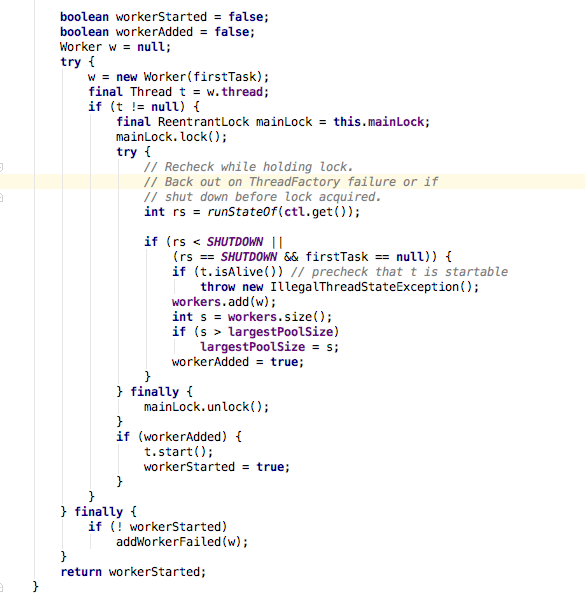Click the condition 'if (workerAdded) {'
Viewport: 585px width, 603px height.
click(179, 437)
